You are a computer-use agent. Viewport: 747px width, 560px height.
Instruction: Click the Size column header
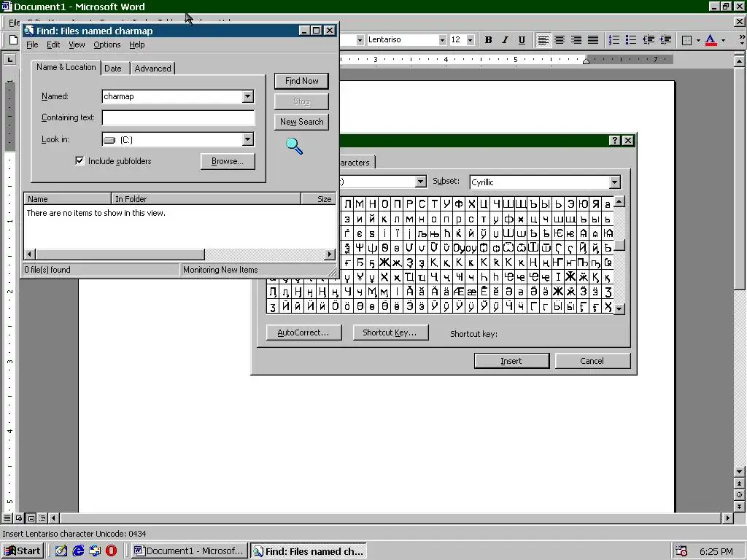(x=319, y=199)
